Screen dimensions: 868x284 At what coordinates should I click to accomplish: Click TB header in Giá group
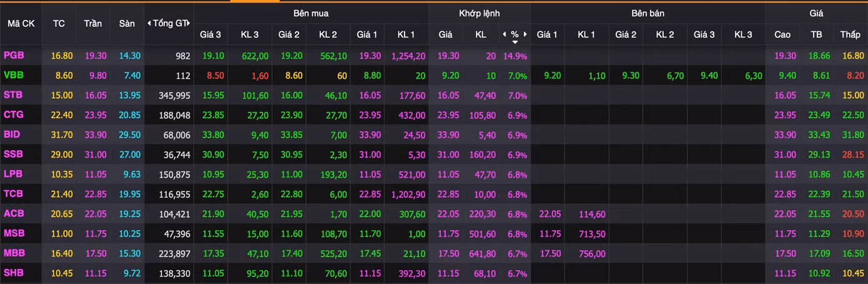coord(816,34)
